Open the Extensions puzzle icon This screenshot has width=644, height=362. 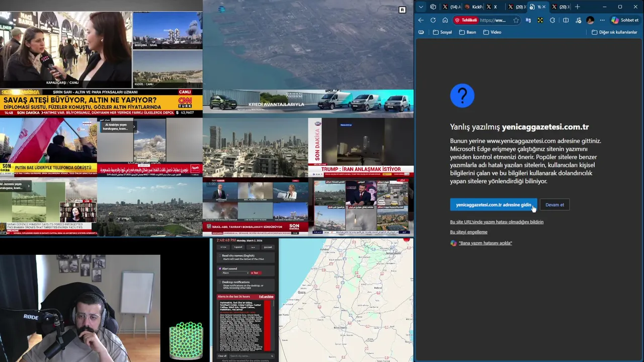(x=552, y=20)
